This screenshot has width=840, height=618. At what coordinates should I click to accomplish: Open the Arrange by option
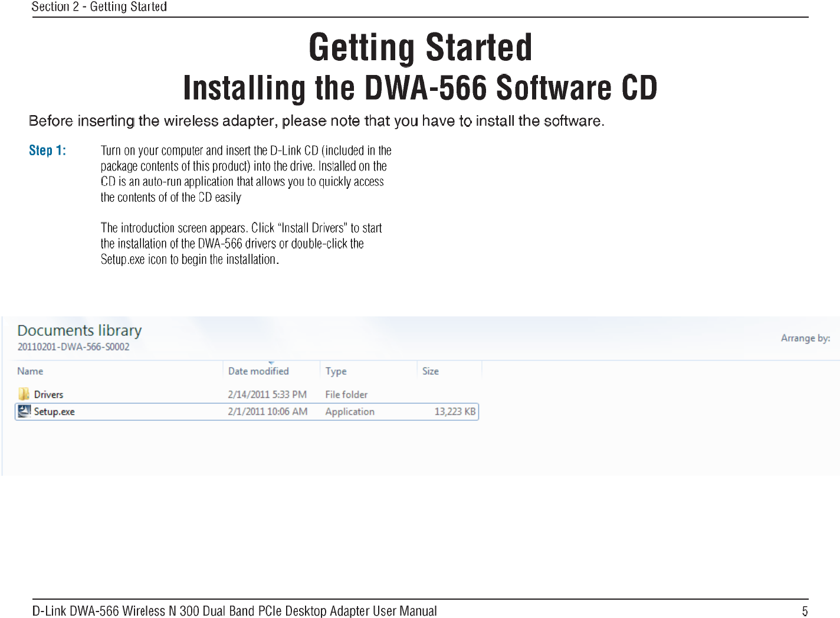pos(805,338)
